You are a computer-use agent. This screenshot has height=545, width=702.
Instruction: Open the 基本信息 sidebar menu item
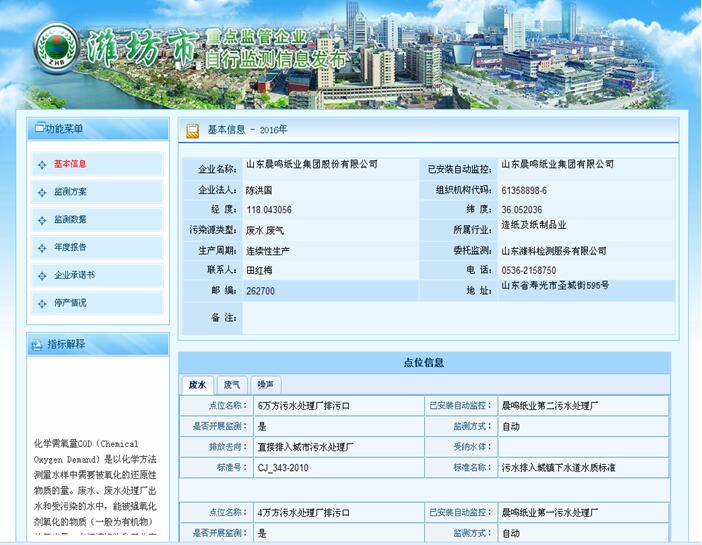(x=70, y=165)
